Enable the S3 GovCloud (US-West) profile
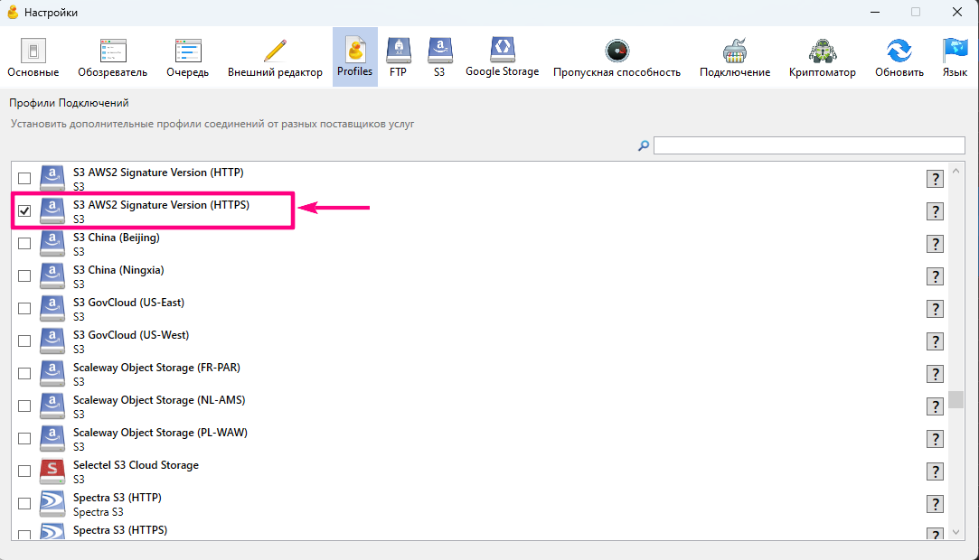 coord(24,341)
